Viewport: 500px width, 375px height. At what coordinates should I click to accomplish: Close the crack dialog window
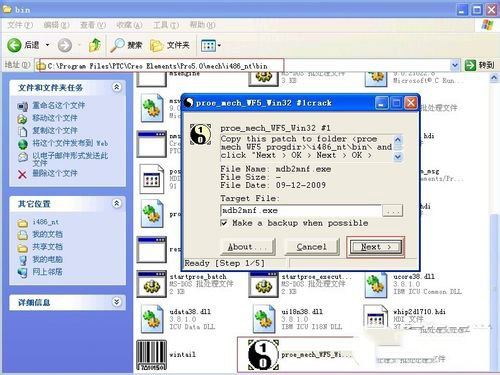[411, 103]
